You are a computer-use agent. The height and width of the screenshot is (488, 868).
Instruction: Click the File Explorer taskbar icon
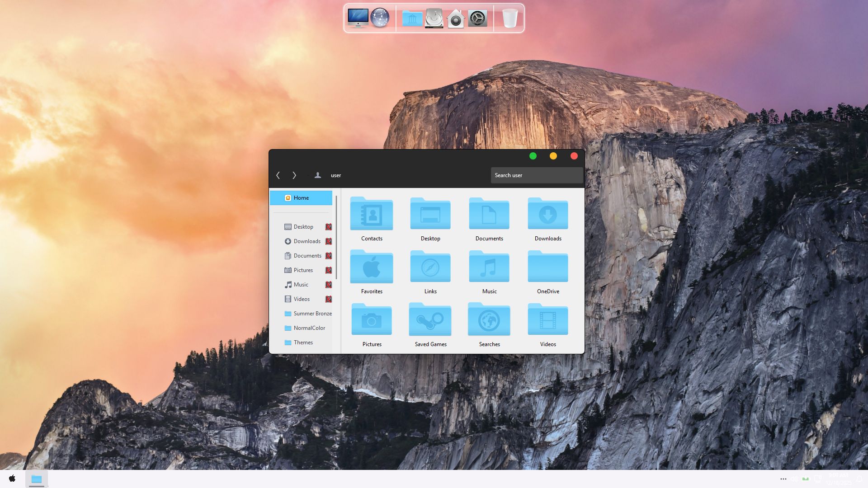(x=37, y=479)
